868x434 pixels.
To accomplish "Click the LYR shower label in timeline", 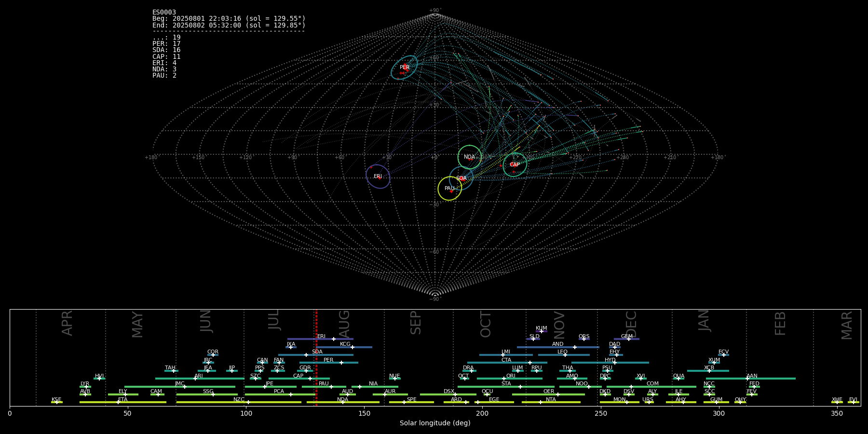I will click(85, 383).
